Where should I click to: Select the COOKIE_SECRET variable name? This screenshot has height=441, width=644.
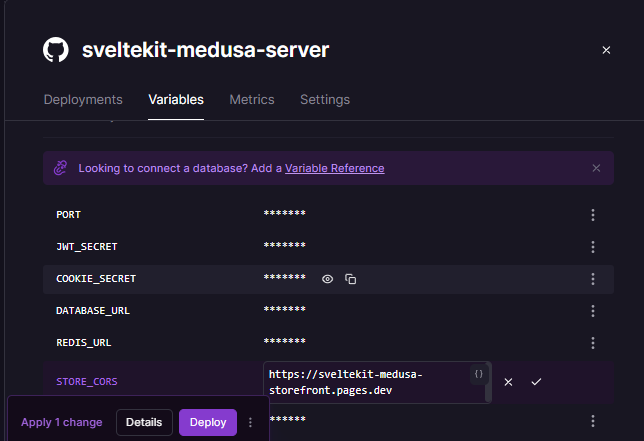pyautogui.click(x=96, y=279)
